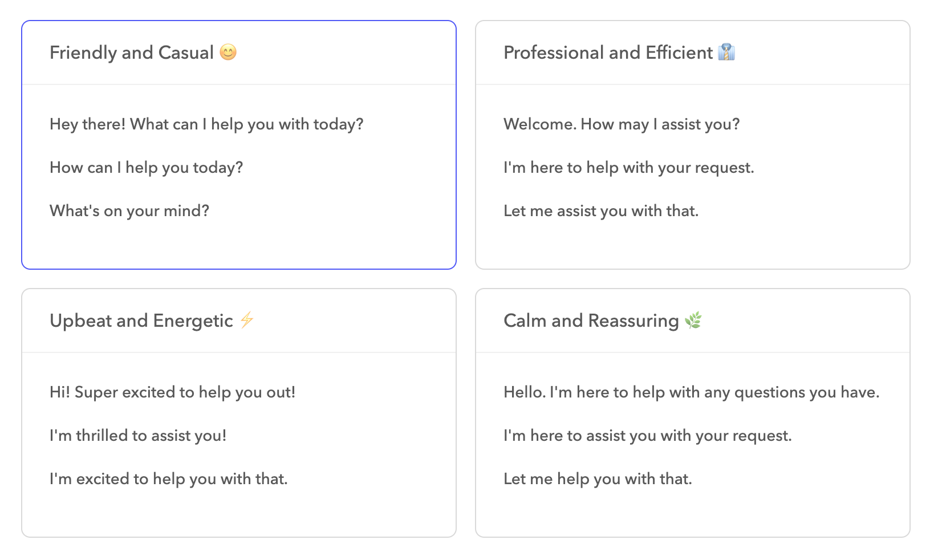Pick the Upbeat and Energetic title
Viewport: 934px width, 560px height.
point(141,320)
